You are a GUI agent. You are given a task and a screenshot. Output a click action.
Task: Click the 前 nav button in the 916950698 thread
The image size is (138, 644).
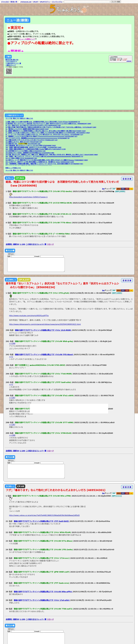pos(126,179)
